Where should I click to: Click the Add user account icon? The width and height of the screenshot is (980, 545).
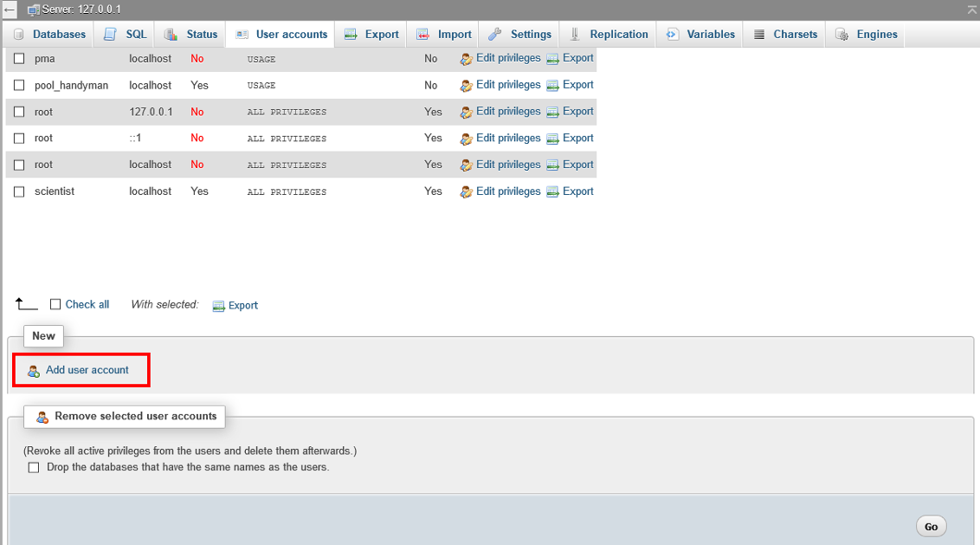(x=34, y=371)
